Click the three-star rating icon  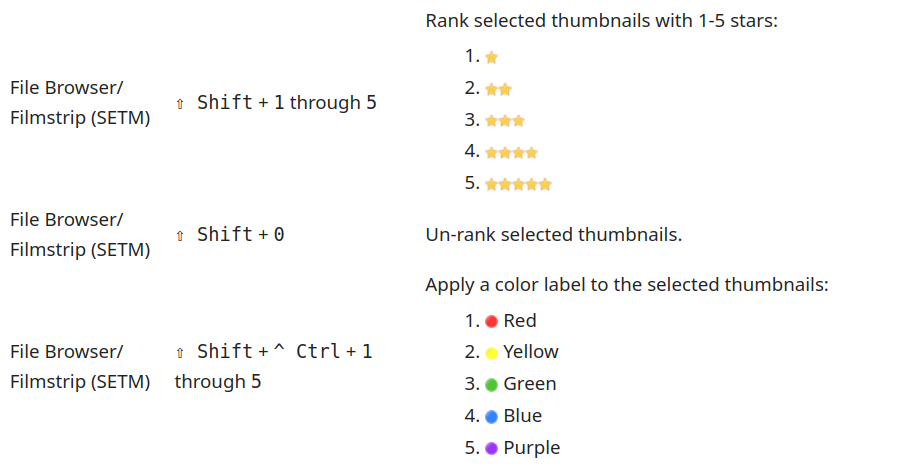click(505, 121)
